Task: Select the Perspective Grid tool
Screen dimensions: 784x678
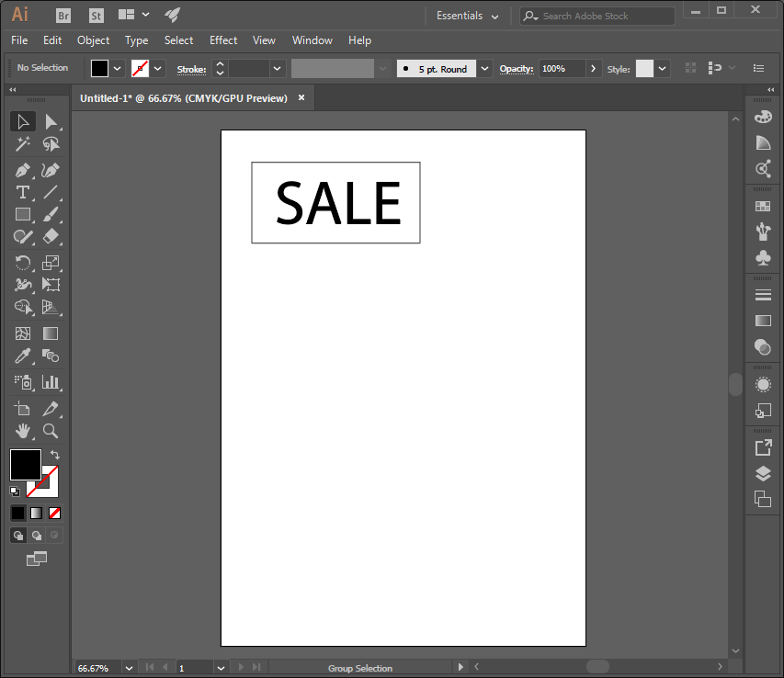Action: click(x=51, y=306)
